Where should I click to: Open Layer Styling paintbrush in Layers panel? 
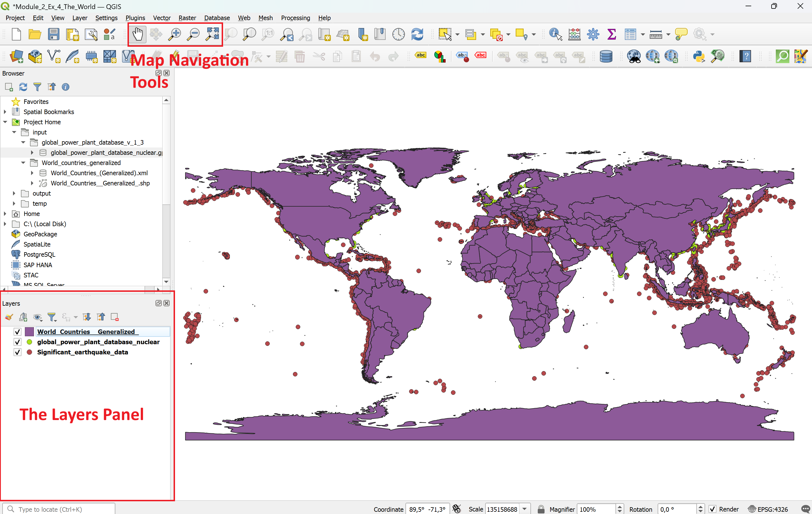[9, 317]
